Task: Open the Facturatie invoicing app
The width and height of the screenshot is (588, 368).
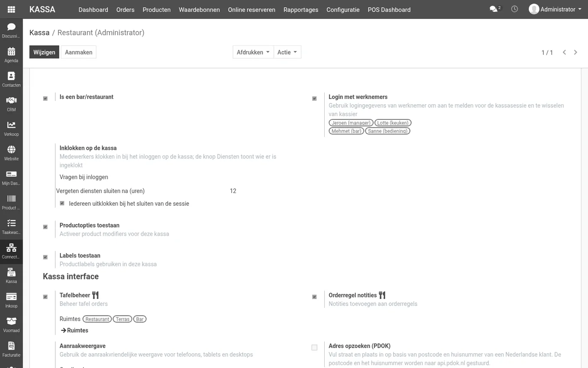Action: (x=11, y=349)
